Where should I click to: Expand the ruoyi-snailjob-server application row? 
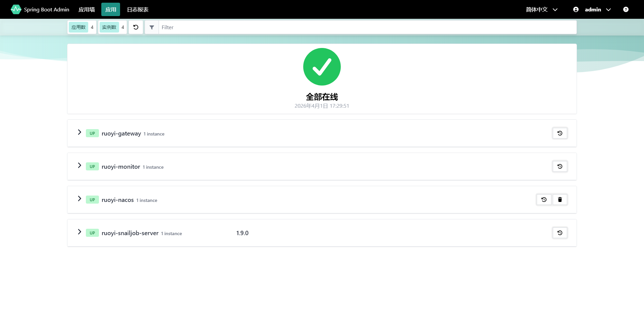point(79,232)
